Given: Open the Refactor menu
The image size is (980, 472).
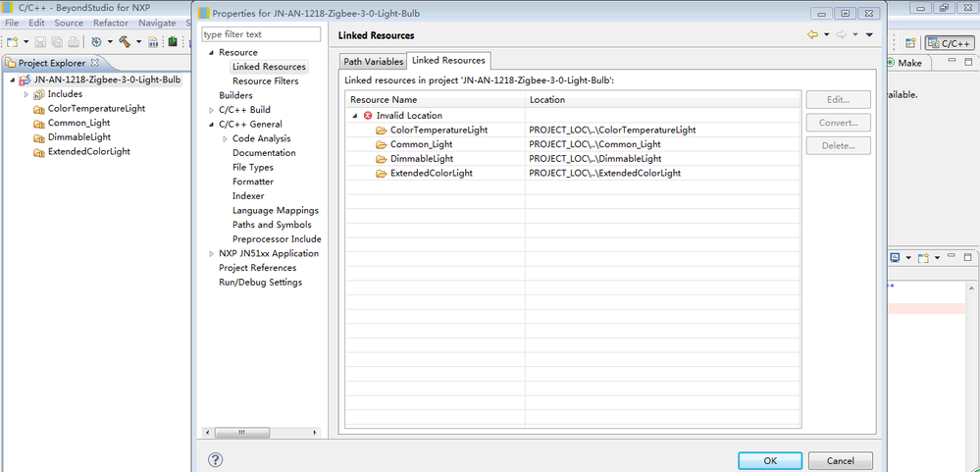Looking at the screenshot, I should [111, 23].
